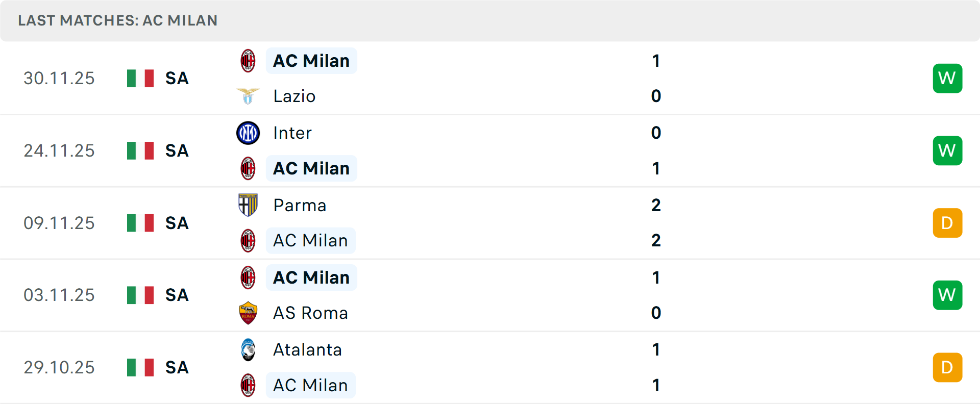The height and width of the screenshot is (404, 980).
Task: Open the Parma crest icon
Action: [x=248, y=205]
